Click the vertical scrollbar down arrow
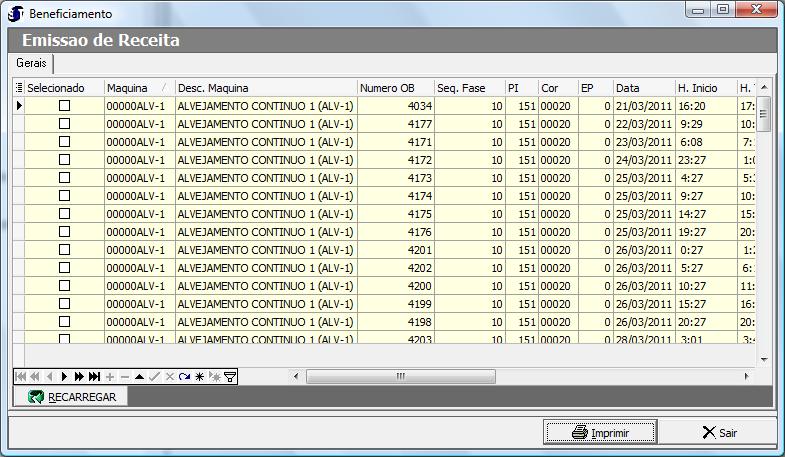 point(764,359)
